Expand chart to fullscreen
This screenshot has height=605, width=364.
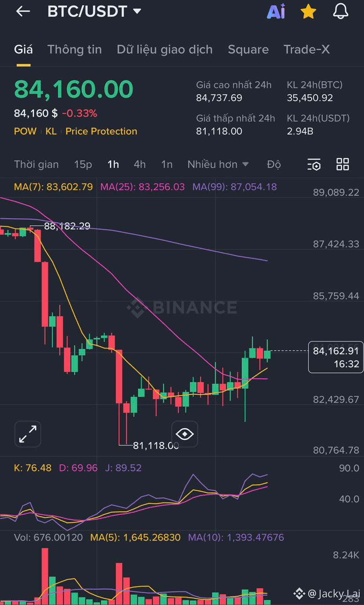click(28, 434)
